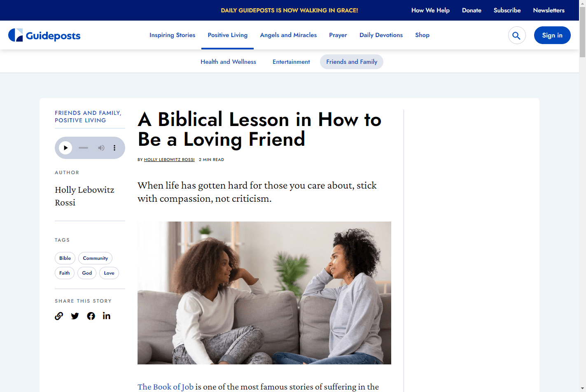
Task: Go to Guideposts home logo
Action: [x=44, y=35]
